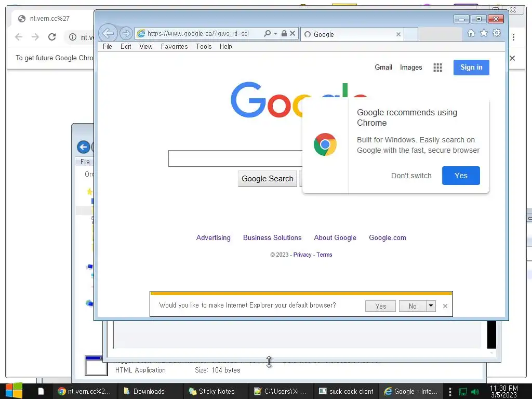Screen dimensions: 532x399
Task: Close the Google tab in Internet Explorer
Action: click(398, 34)
